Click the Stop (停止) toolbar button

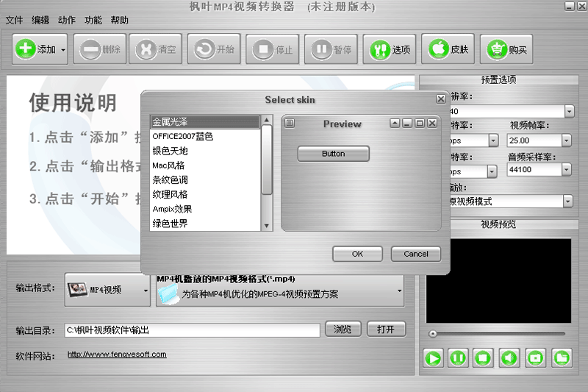(273, 49)
